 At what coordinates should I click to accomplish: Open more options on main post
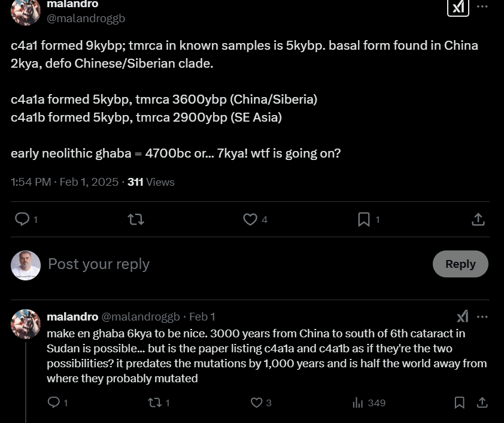click(x=482, y=7)
